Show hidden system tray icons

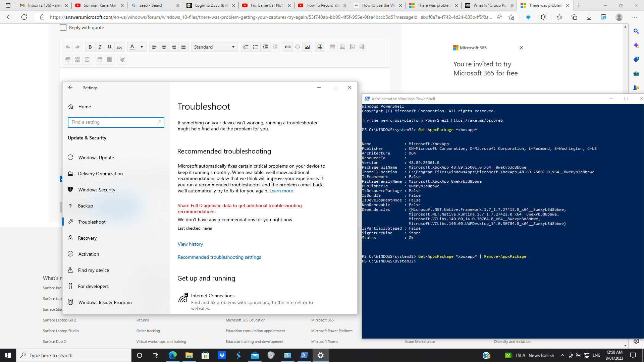coord(562,355)
